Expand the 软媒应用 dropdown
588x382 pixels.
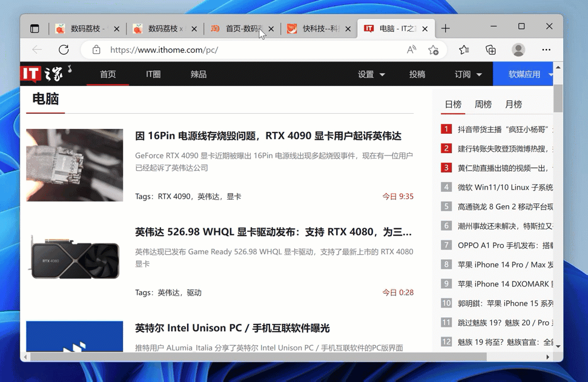point(524,74)
